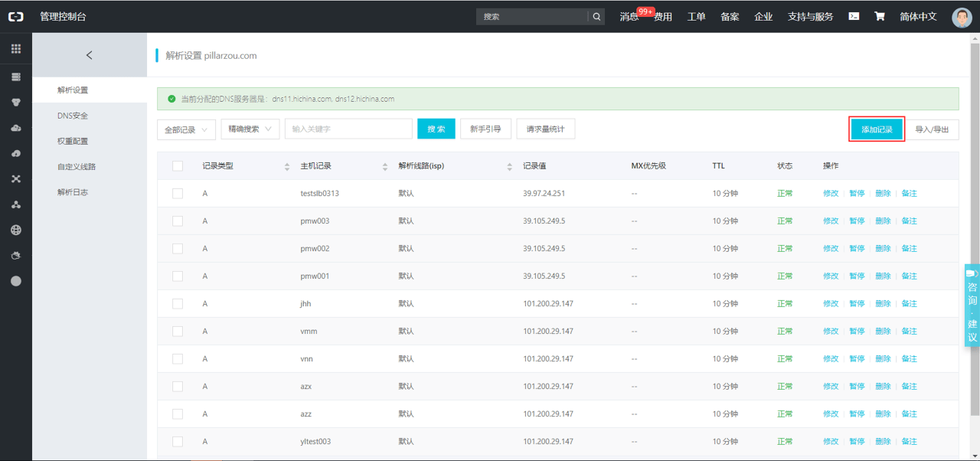The width and height of the screenshot is (980, 461).
Task: Open the 企业 top menu
Action: coord(763,17)
